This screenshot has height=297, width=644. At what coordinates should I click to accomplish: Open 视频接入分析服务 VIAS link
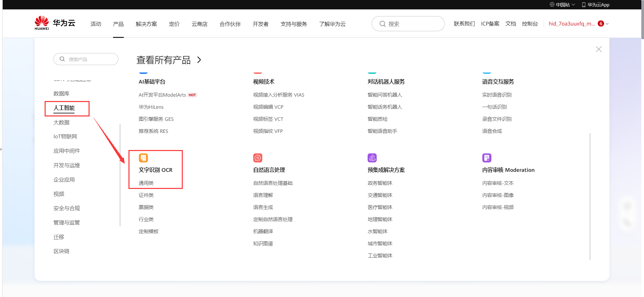click(279, 95)
